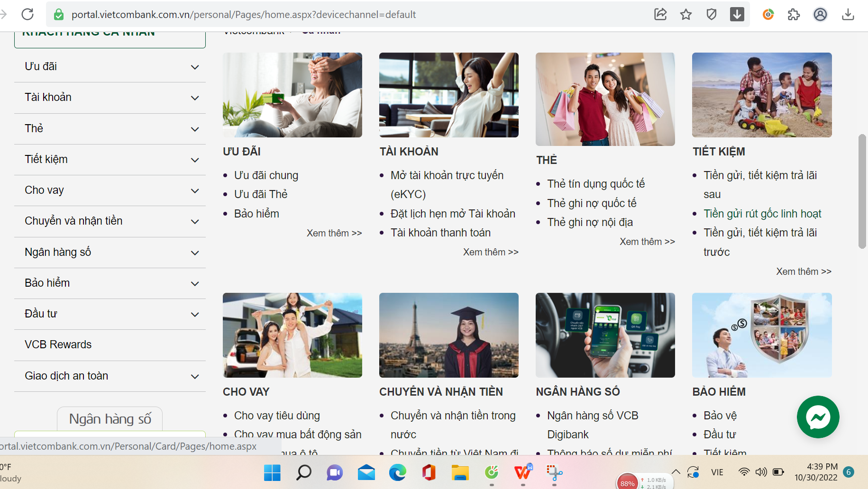Open the Messenger chat bubble

click(818, 417)
